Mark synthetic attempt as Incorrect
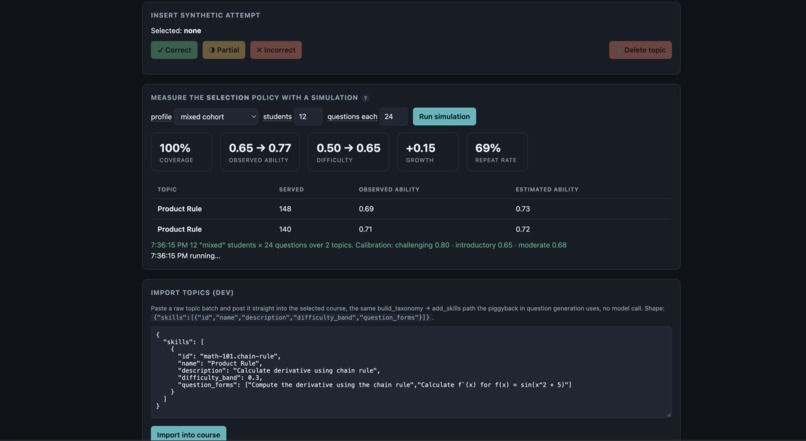The height and width of the screenshot is (441, 806). [x=276, y=50]
